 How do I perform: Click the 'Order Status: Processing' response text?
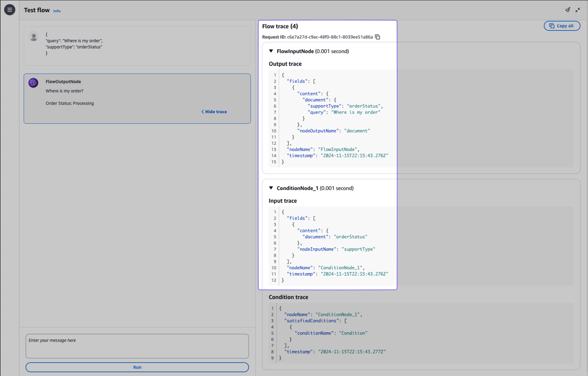point(70,103)
